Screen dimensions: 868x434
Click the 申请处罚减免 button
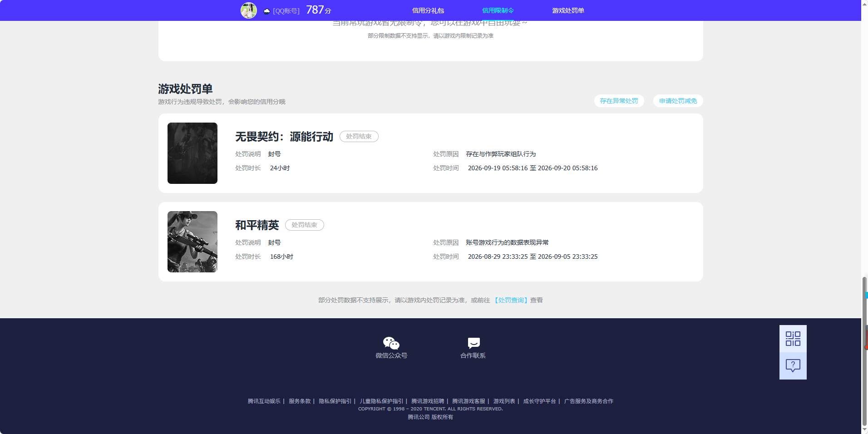tap(678, 101)
